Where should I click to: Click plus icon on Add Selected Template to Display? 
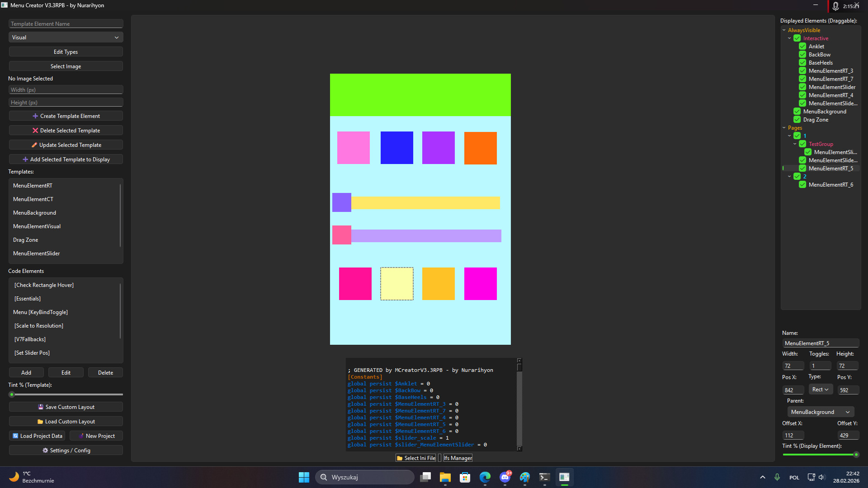(25, 160)
